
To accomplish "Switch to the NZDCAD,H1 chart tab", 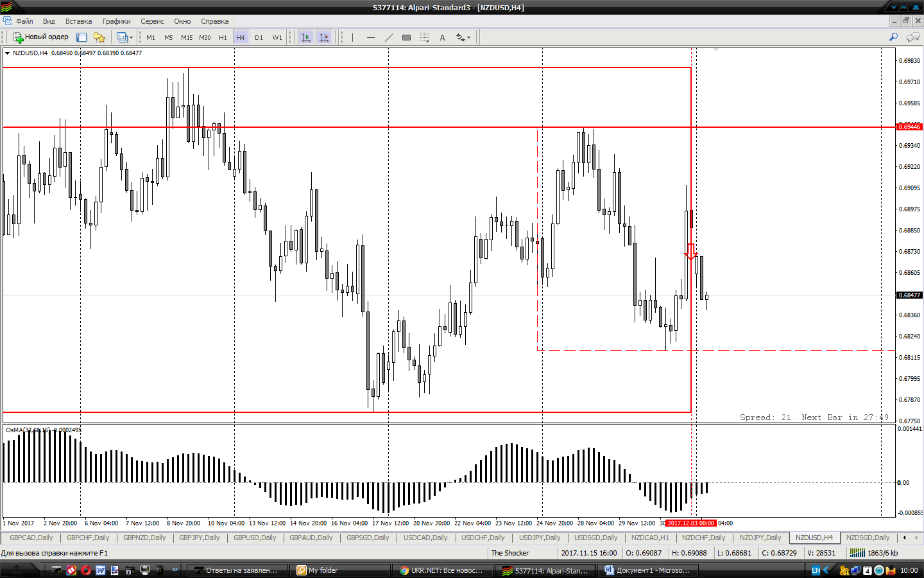I will [x=650, y=538].
